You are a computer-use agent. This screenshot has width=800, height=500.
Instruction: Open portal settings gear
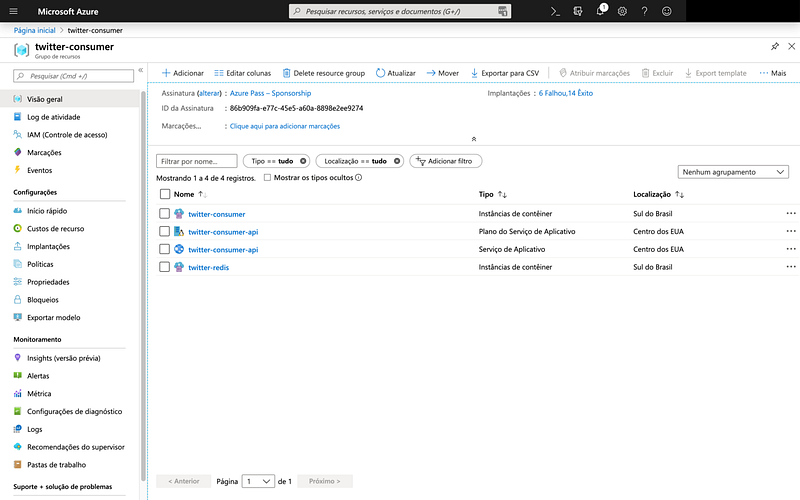pyautogui.click(x=622, y=11)
